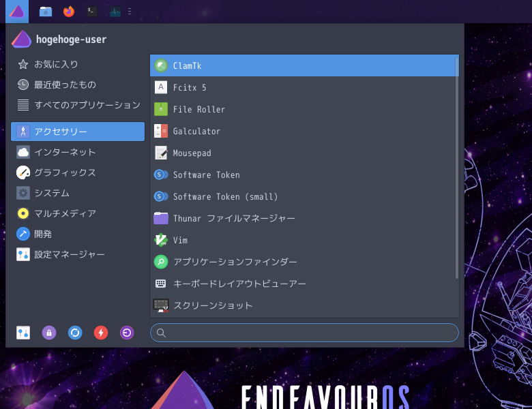Click the application list scrollbar
Viewport: 532px width, 409px height.
point(457,168)
